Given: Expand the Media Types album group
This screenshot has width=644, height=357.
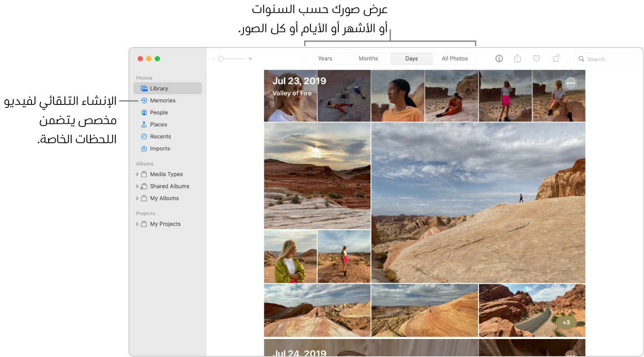Looking at the screenshot, I should coord(137,174).
